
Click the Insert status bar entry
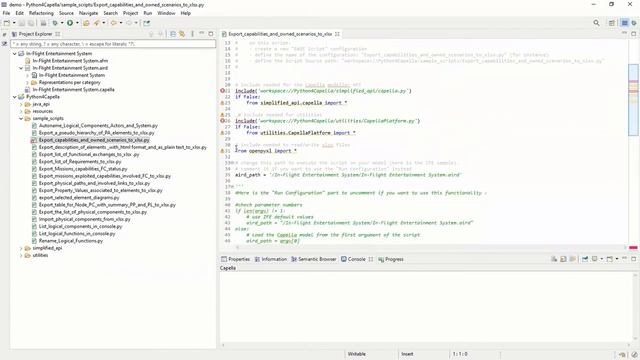[407, 354]
